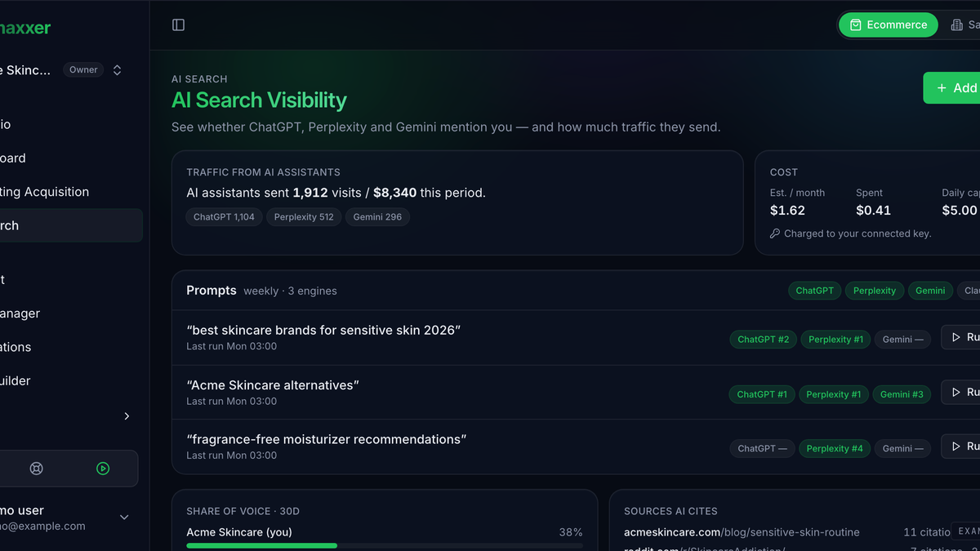Select prompt "fragrance-free moisturizer recommendations"
The height and width of the screenshot is (551, 980).
[x=327, y=439]
